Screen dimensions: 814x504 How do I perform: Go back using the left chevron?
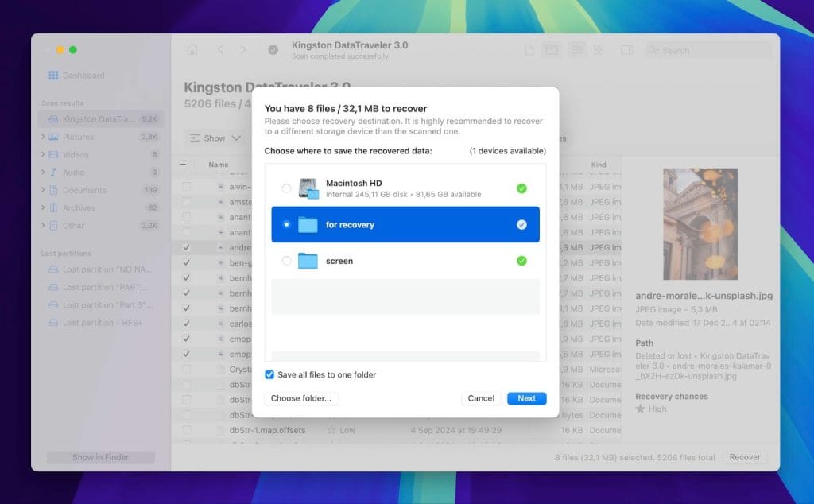[220, 50]
